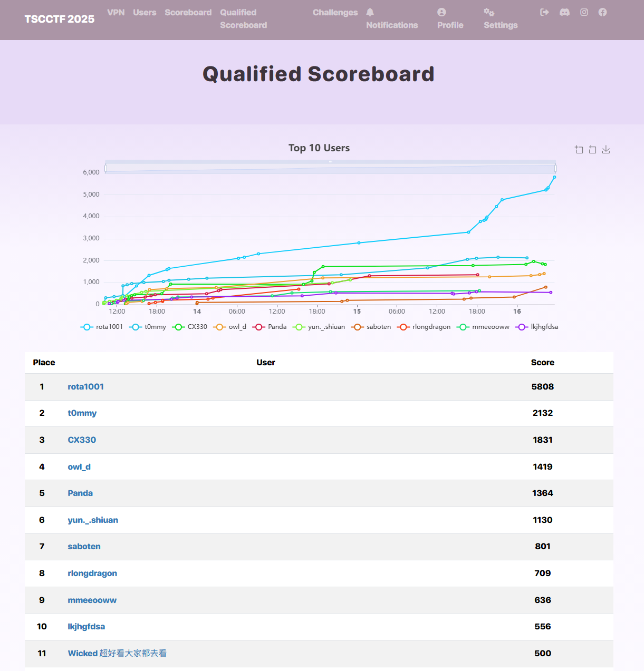The width and height of the screenshot is (644, 671).
Task: Open the Facebook icon link
Action: click(x=602, y=12)
